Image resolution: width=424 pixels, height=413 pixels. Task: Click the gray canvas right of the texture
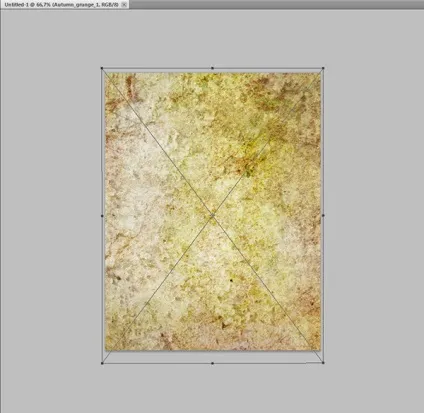tap(373, 213)
